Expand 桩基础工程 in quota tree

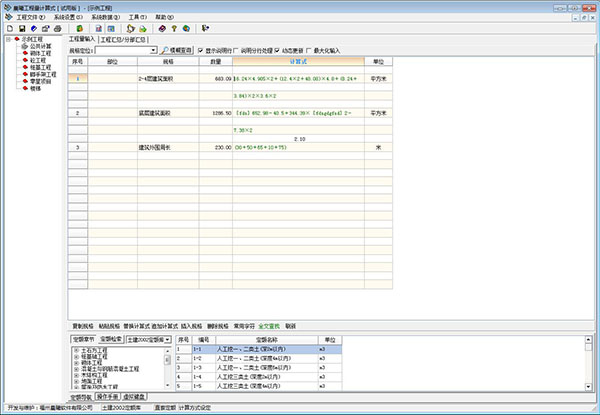click(x=77, y=356)
